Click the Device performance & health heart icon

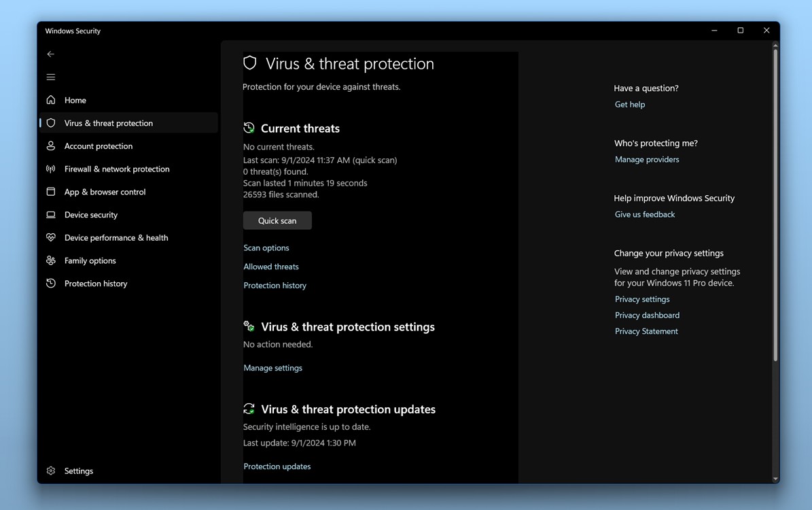tap(50, 237)
